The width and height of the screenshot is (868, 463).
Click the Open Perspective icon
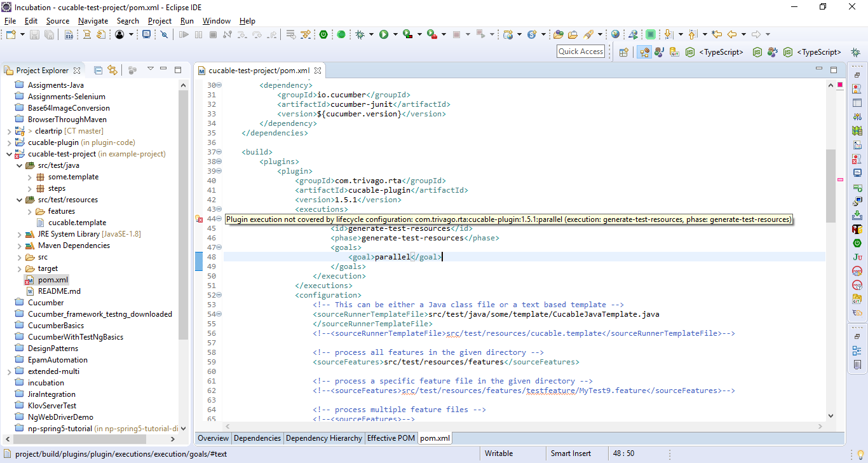pos(623,52)
